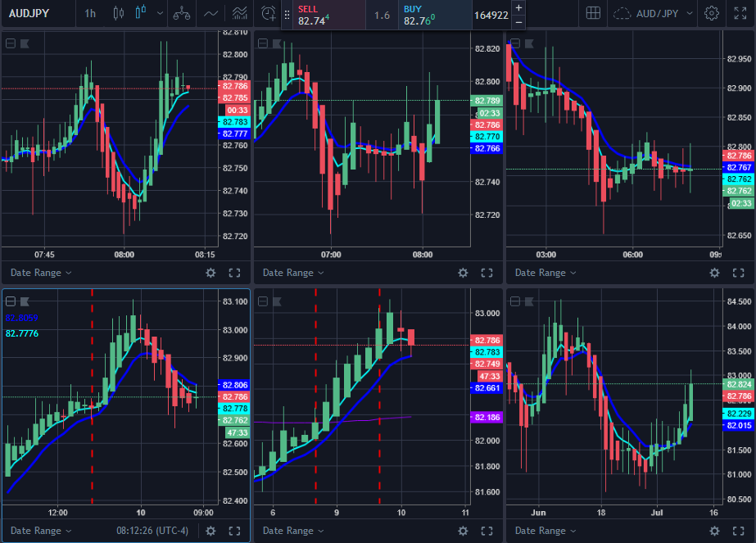Screen dimensions: 756x543
Task: Enter fullscreen mode from top-right icon
Action: 740,13
